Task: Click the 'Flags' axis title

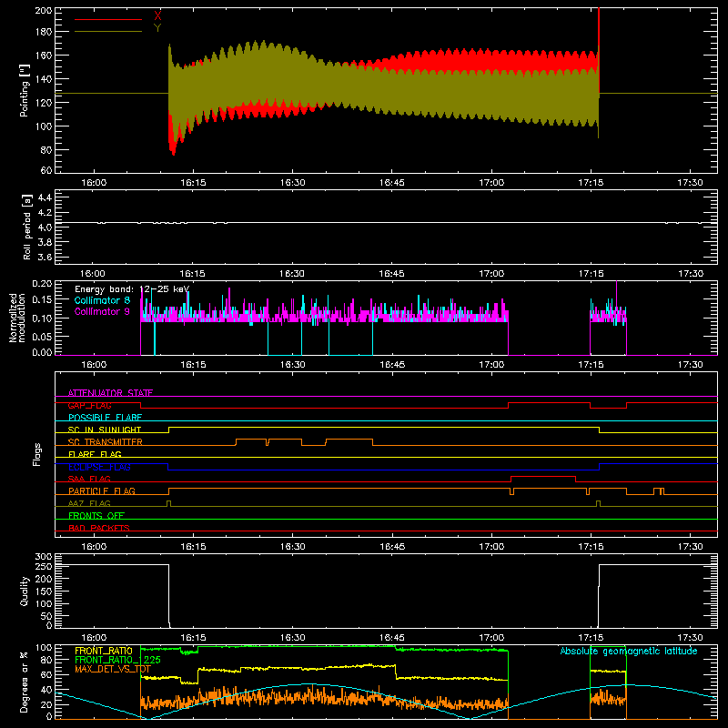Action: point(37,454)
